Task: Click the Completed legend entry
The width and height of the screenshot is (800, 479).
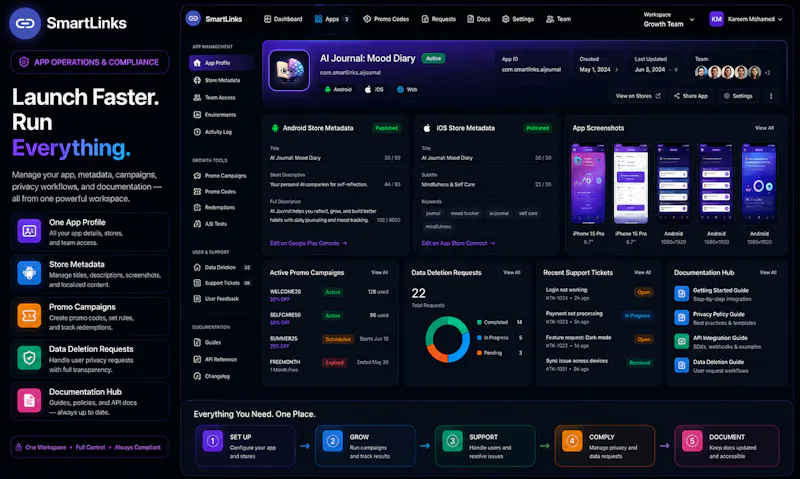Action: (x=499, y=322)
